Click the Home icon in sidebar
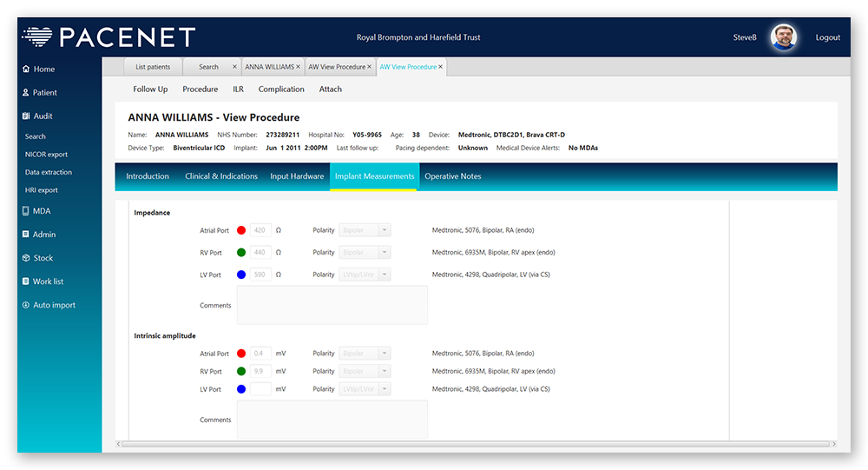 point(25,70)
